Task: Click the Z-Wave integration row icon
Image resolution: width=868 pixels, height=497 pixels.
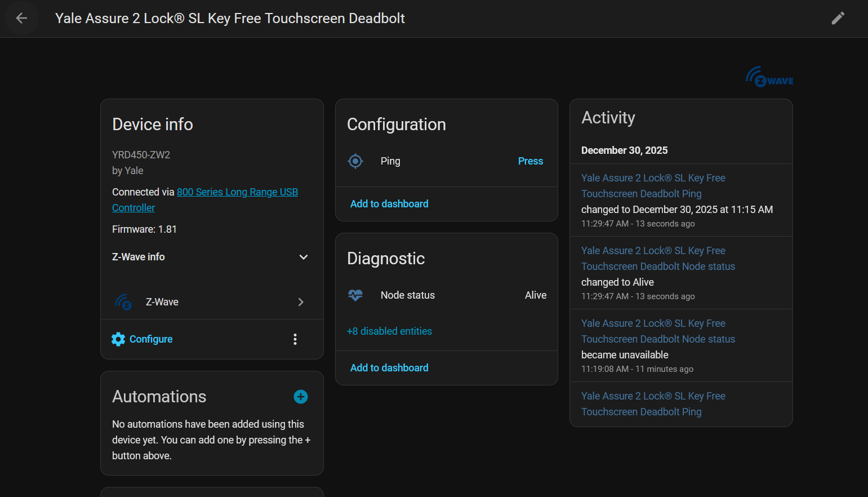Action: (x=123, y=302)
